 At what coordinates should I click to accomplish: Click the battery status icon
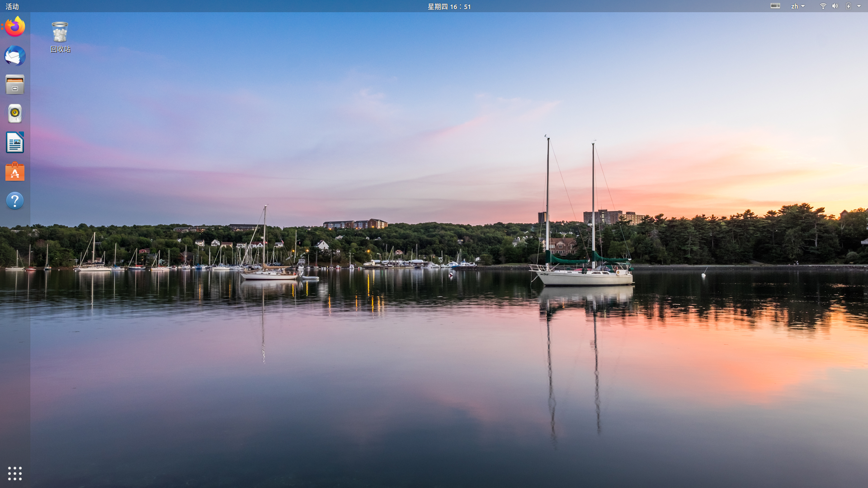(848, 6)
